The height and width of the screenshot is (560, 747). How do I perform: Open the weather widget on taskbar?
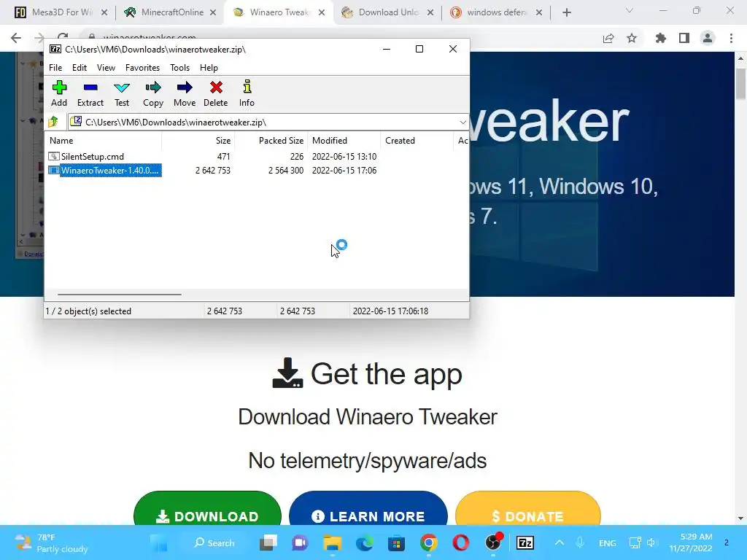[x=51, y=542]
